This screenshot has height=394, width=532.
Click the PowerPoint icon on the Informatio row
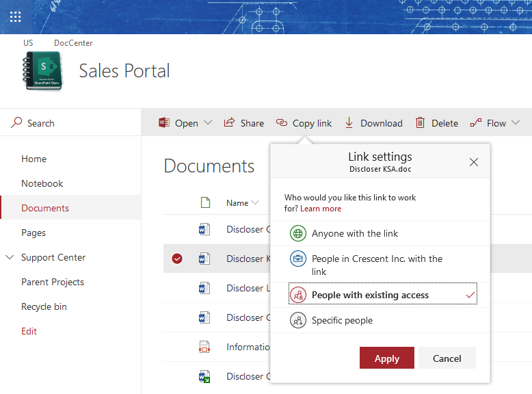(x=204, y=347)
